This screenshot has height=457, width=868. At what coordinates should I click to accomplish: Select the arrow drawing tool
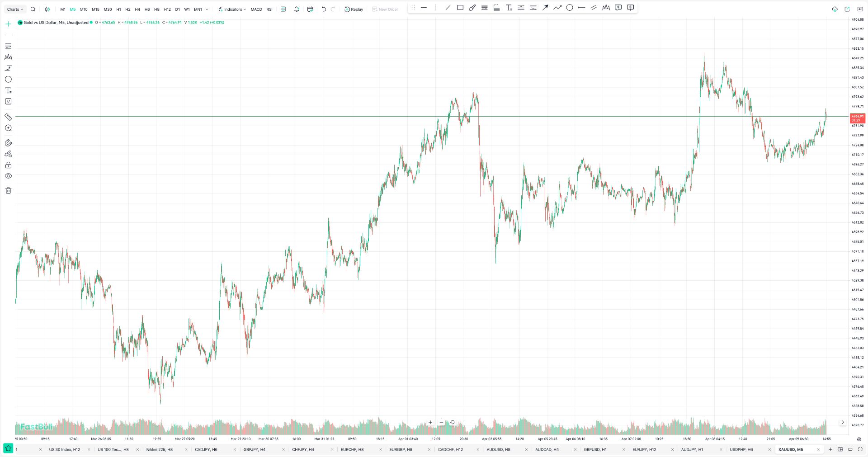(x=545, y=8)
